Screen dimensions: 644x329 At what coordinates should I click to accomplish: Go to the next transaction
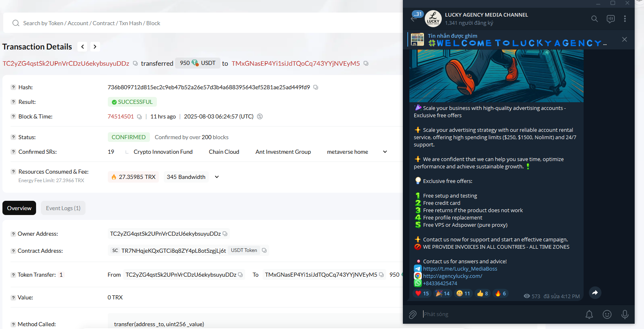tap(95, 47)
